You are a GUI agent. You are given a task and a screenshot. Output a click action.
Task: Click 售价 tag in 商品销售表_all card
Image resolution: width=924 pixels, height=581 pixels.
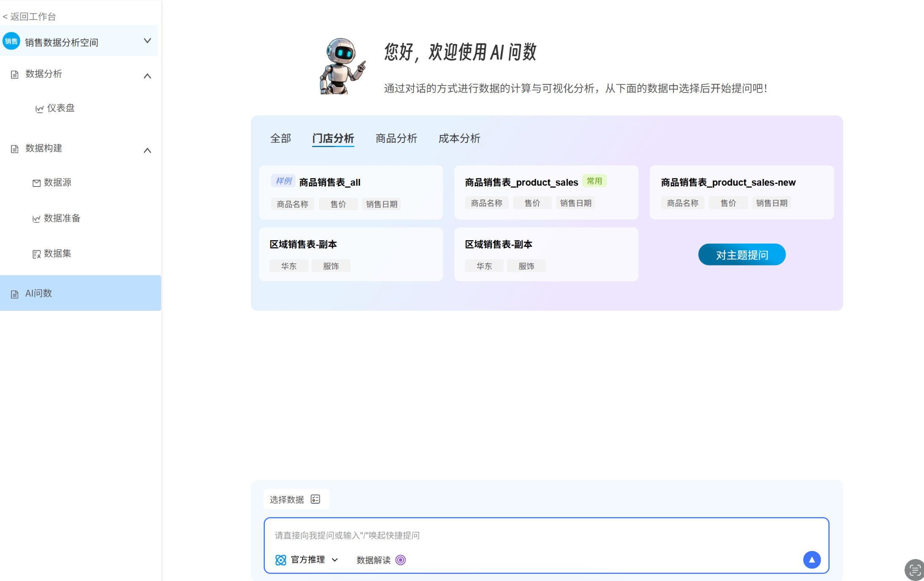[338, 204]
